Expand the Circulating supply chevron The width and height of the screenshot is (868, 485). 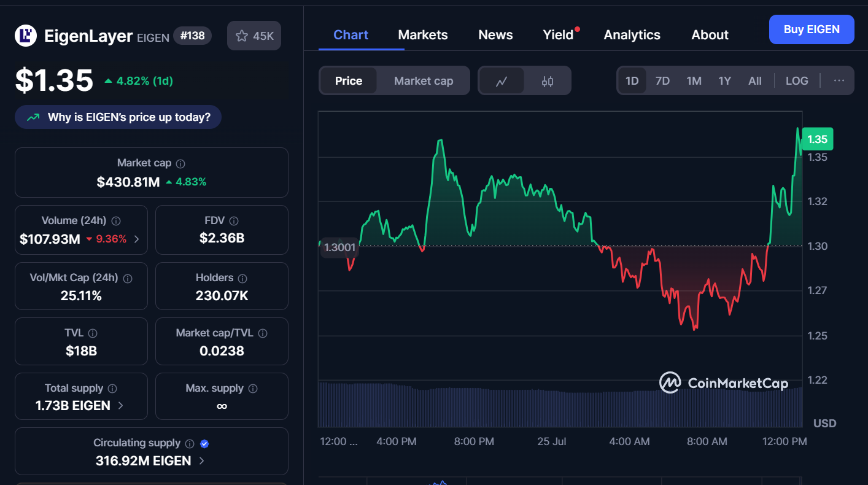(x=201, y=460)
